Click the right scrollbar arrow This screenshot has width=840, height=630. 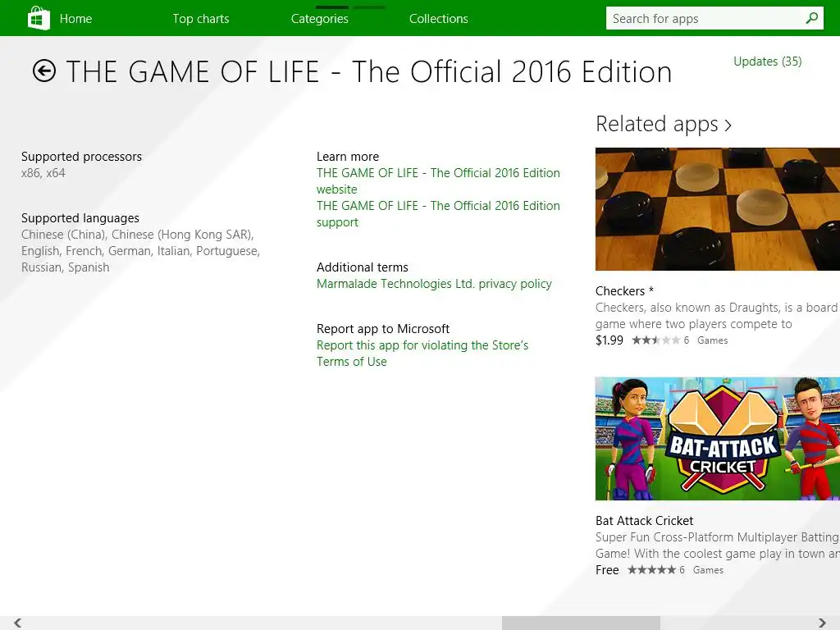point(822,623)
